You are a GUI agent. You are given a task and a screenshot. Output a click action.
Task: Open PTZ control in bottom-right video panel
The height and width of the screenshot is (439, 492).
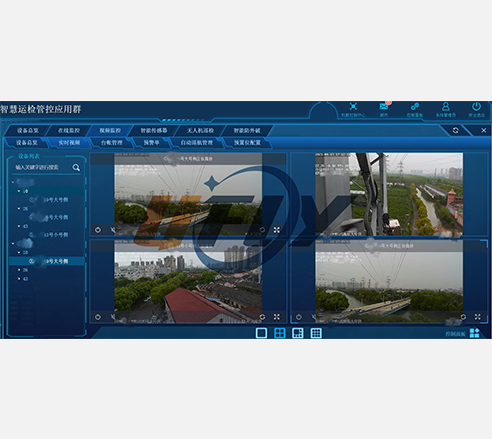[299, 317]
